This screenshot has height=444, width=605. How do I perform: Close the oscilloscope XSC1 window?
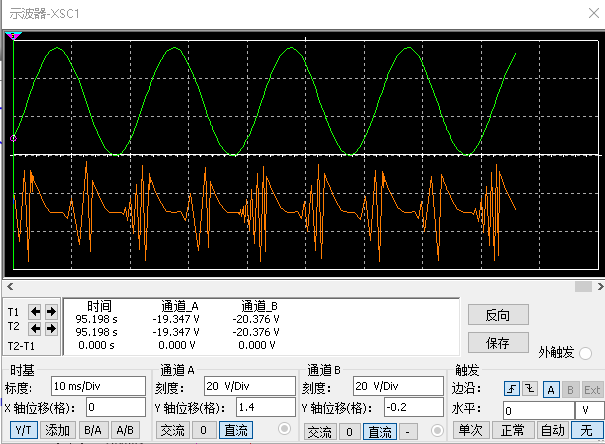(x=595, y=13)
